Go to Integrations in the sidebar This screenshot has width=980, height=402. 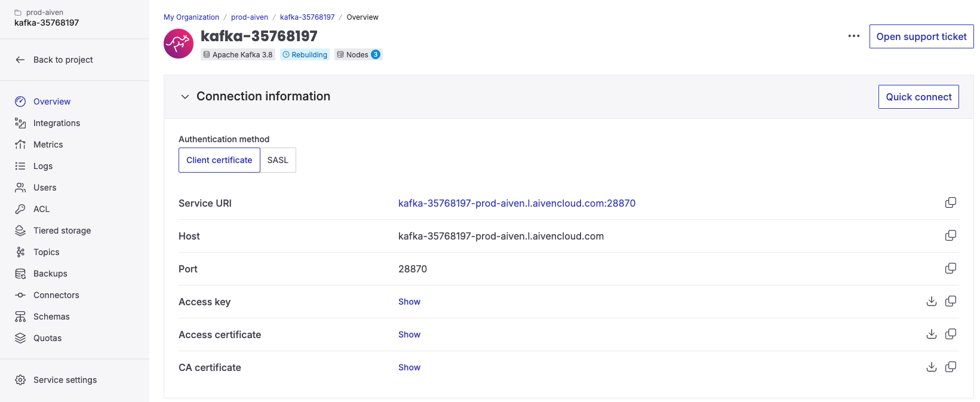coord(57,123)
